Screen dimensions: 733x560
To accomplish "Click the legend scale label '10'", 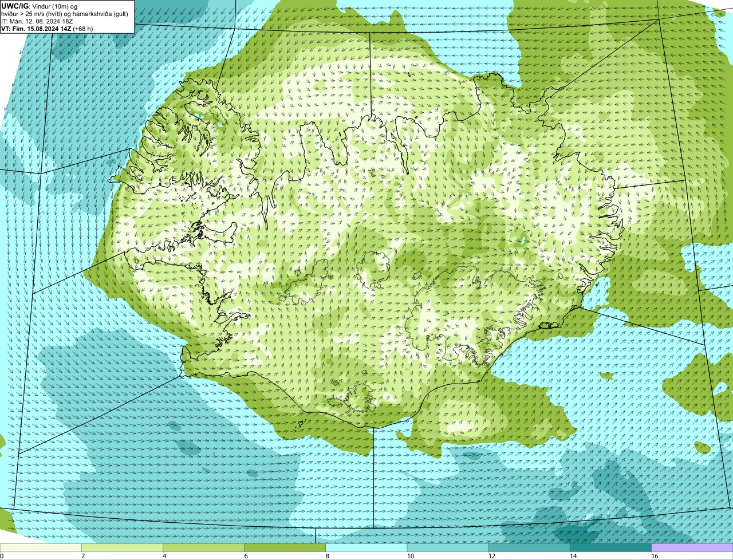I will pos(410,556).
